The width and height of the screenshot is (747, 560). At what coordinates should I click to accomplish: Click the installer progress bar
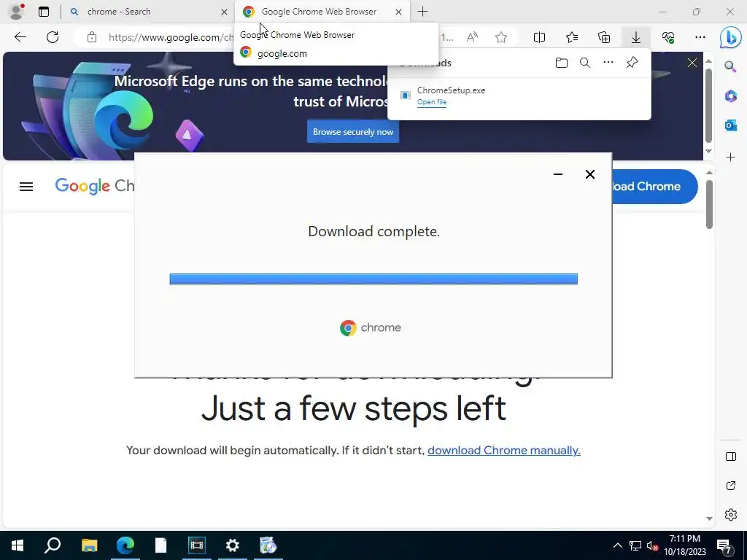373,279
